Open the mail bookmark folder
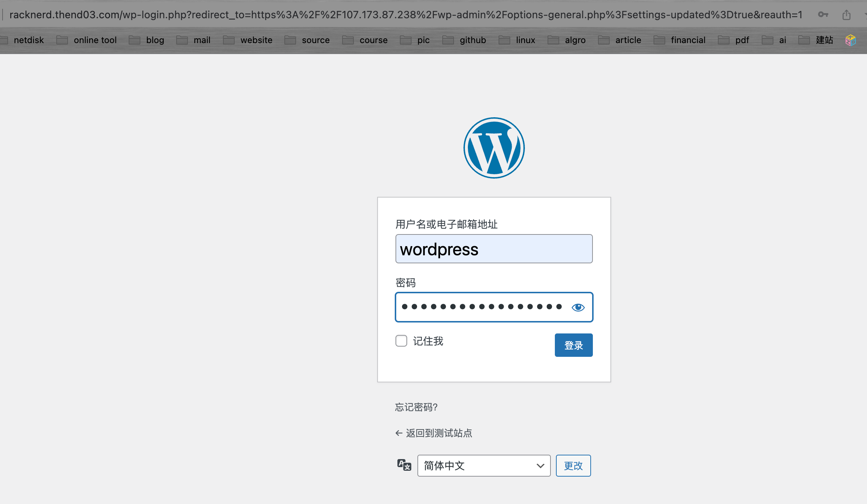 point(193,40)
